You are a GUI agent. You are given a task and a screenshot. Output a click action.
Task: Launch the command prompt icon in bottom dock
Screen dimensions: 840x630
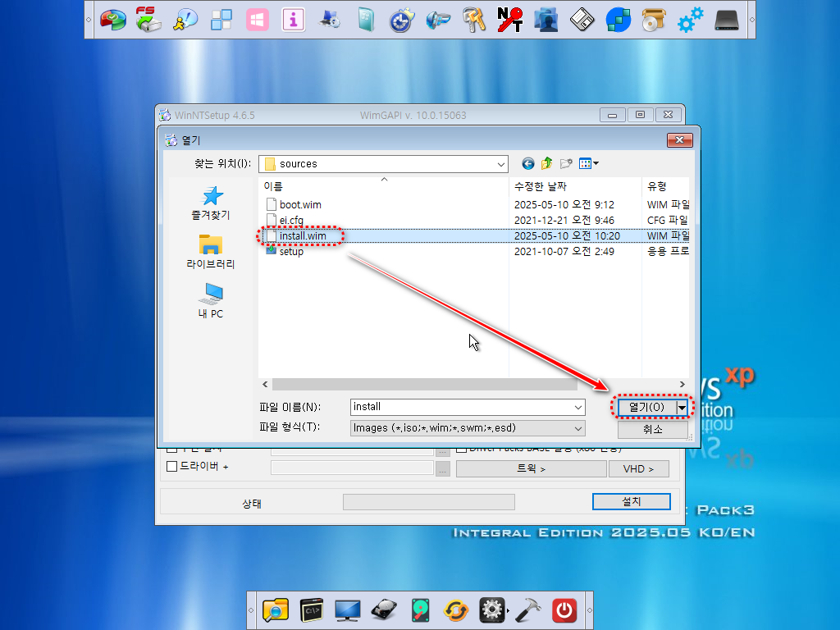pyautogui.click(x=312, y=610)
